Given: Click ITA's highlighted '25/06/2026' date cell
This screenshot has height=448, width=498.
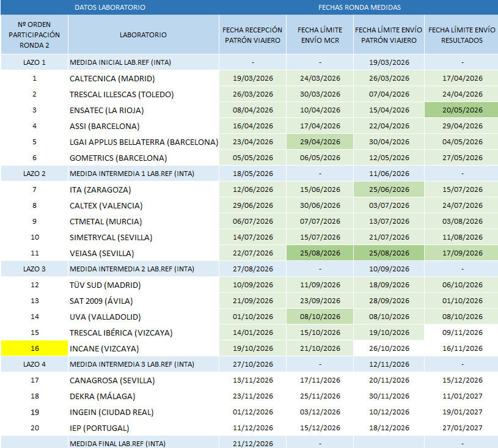Looking at the screenshot, I should (389, 189).
